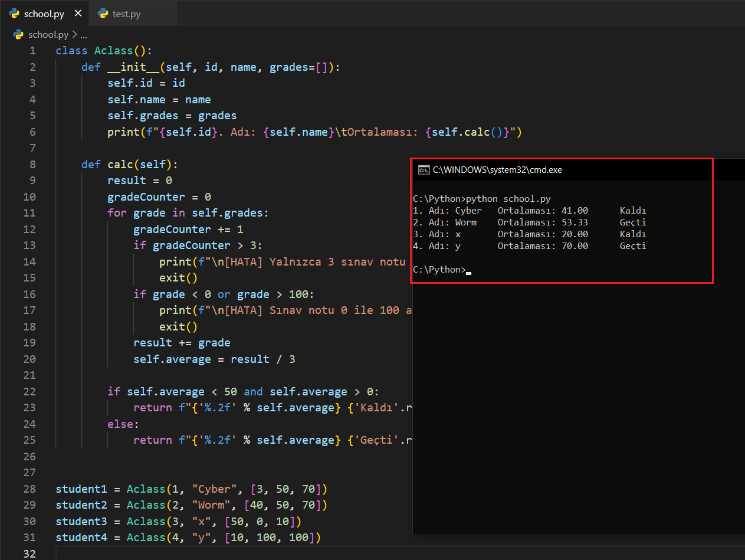
Task: Place cursor on class Aclass definition
Action: (114, 51)
